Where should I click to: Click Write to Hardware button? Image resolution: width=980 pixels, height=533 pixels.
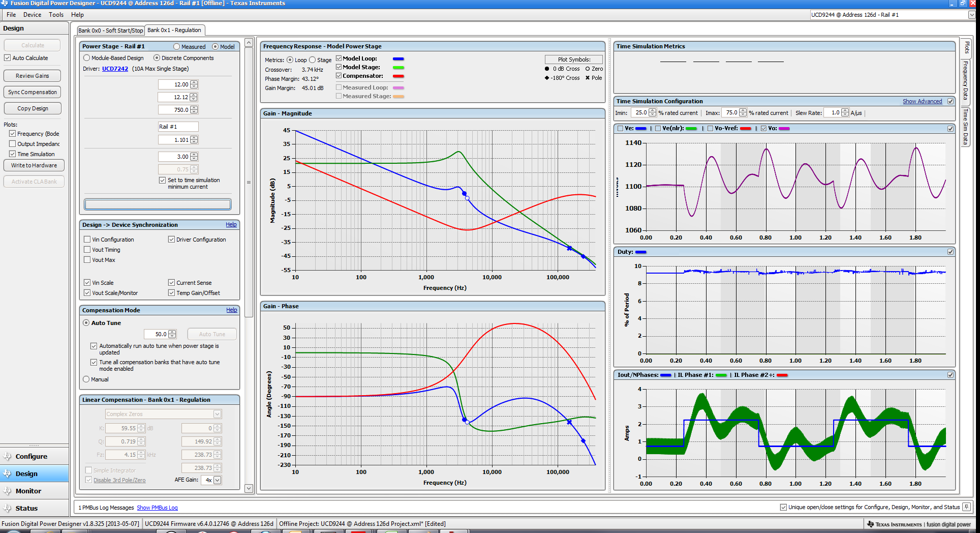tap(34, 165)
